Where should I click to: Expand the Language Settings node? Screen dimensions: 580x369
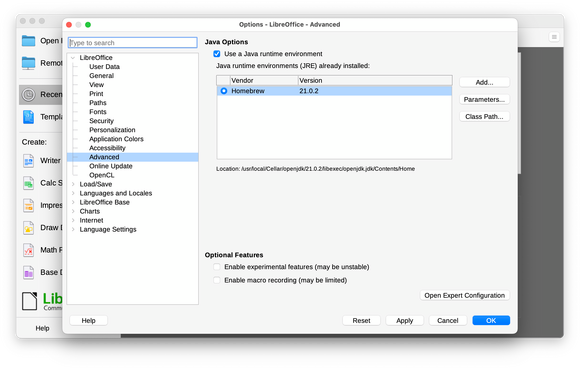73,230
